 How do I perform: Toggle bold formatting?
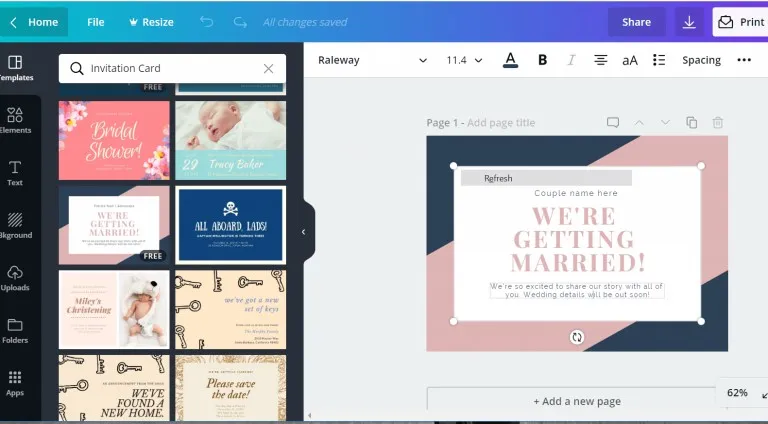(542, 60)
